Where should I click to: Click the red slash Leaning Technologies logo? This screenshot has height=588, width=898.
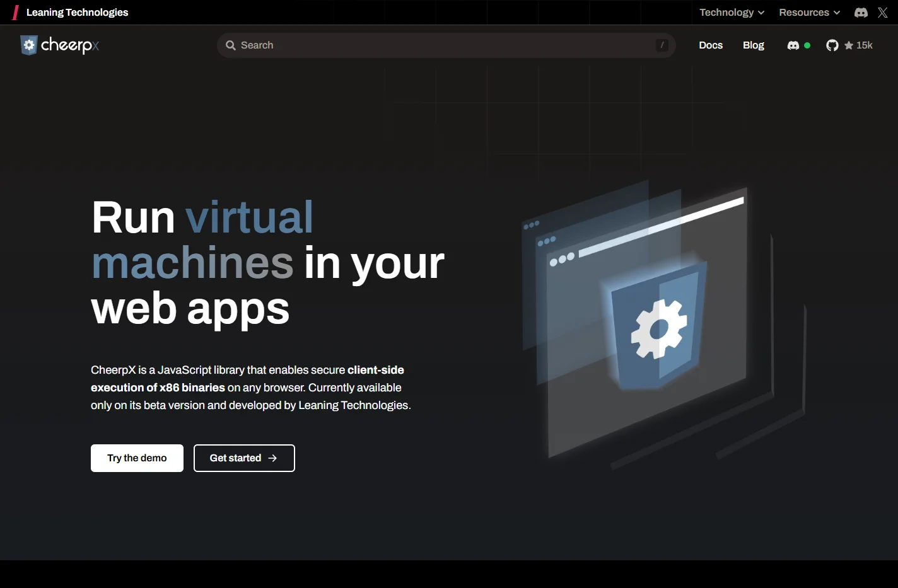16,12
